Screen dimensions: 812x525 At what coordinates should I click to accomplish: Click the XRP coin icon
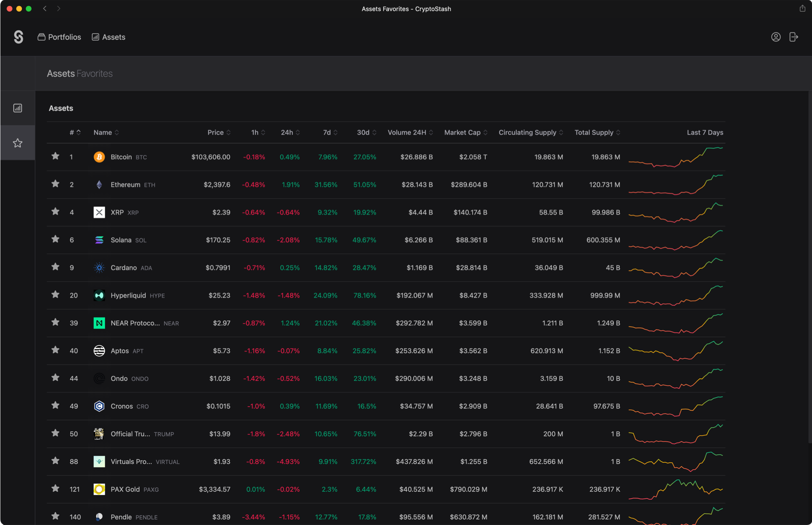point(99,212)
